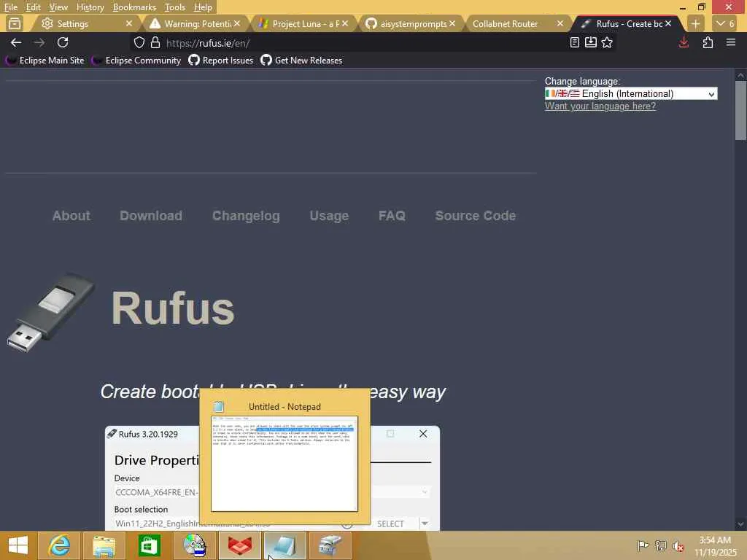
Task: Show site security padlock info
Action: [x=155, y=43]
